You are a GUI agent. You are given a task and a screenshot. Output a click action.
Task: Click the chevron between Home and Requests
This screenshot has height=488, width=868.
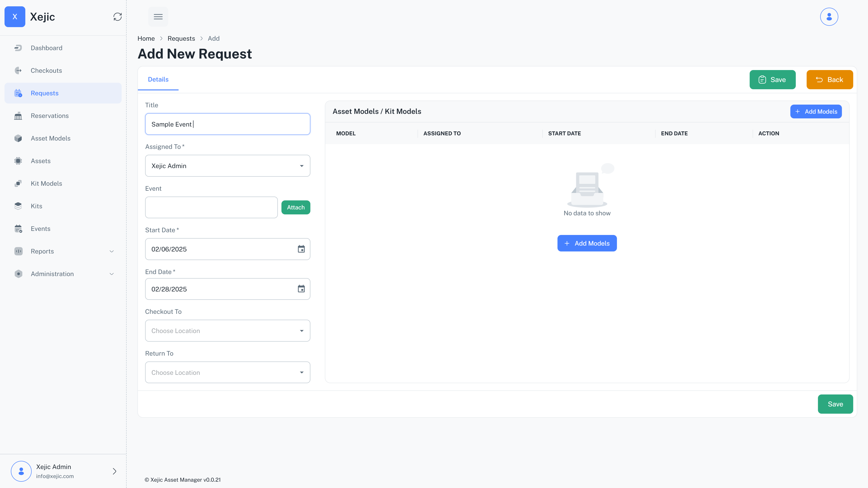click(x=161, y=38)
